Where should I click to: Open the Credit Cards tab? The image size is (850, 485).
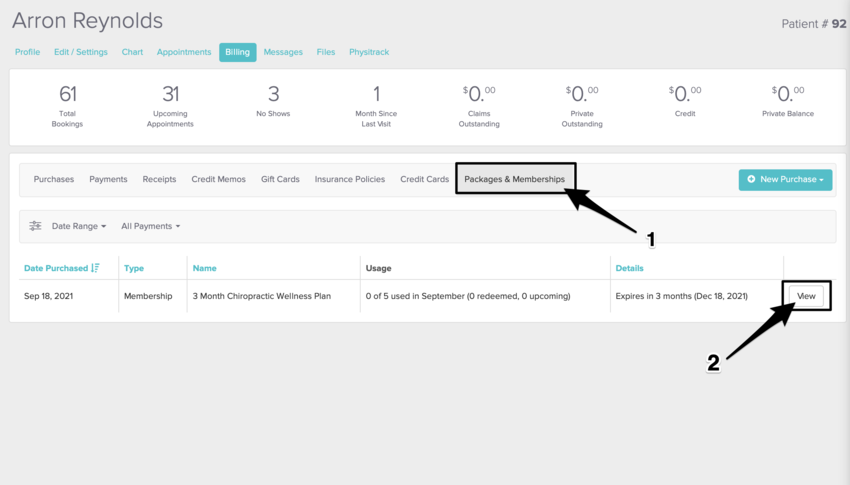[424, 179]
